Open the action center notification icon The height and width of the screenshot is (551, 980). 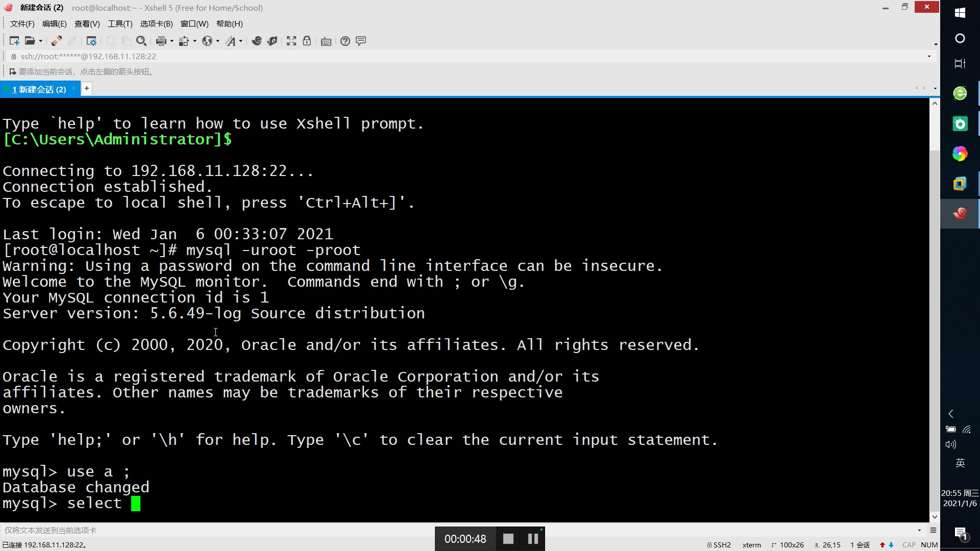point(961,534)
